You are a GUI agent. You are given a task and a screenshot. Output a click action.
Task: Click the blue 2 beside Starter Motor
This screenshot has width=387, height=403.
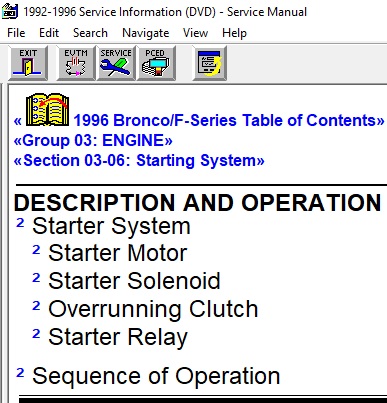36,249
